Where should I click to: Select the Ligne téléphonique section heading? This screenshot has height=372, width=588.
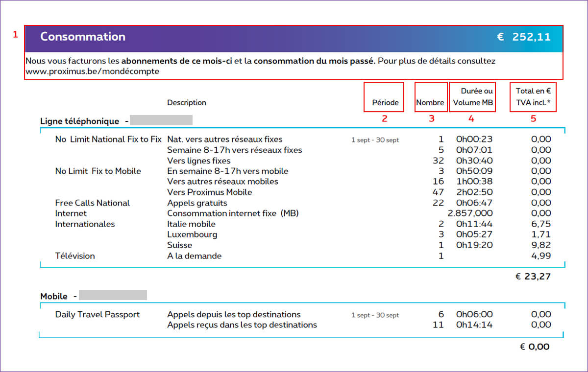(80, 121)
